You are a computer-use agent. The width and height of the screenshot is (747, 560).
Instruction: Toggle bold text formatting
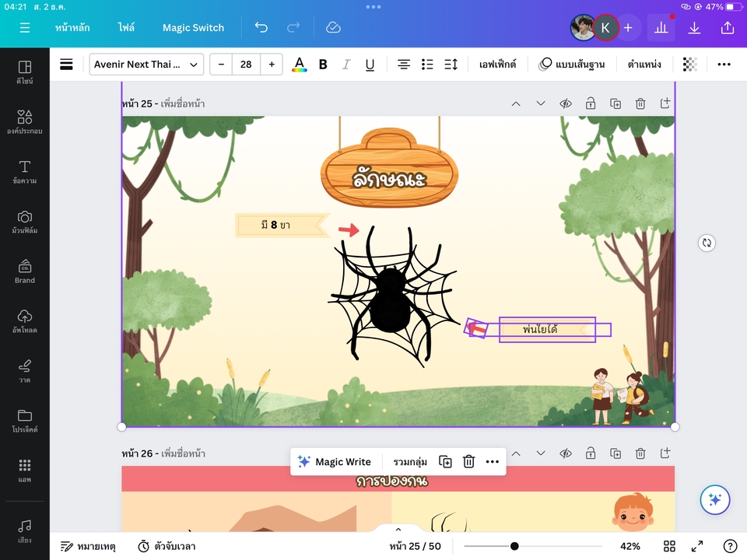tap(323, 65)
